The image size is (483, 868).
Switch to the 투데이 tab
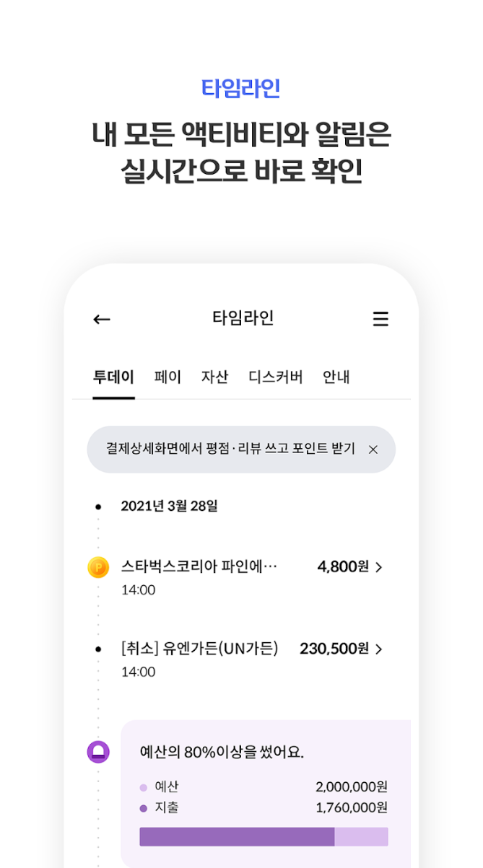[113, 377]
